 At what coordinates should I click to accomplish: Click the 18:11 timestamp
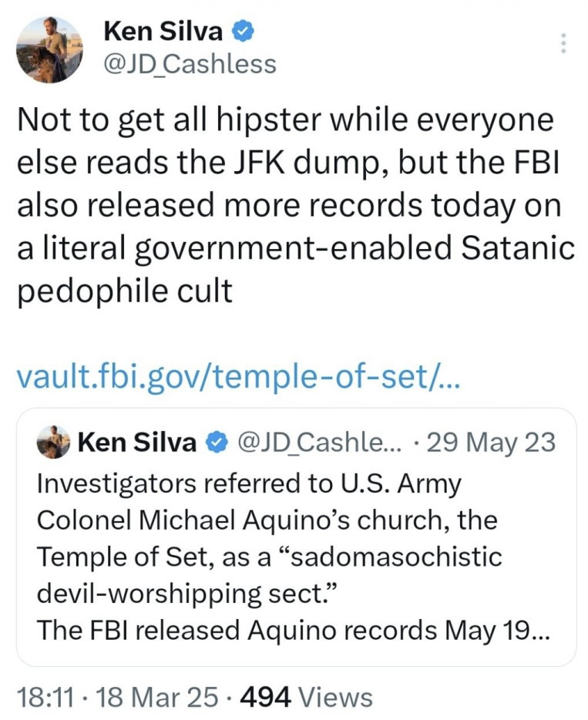pyautogui.click(x=44, y=697)
